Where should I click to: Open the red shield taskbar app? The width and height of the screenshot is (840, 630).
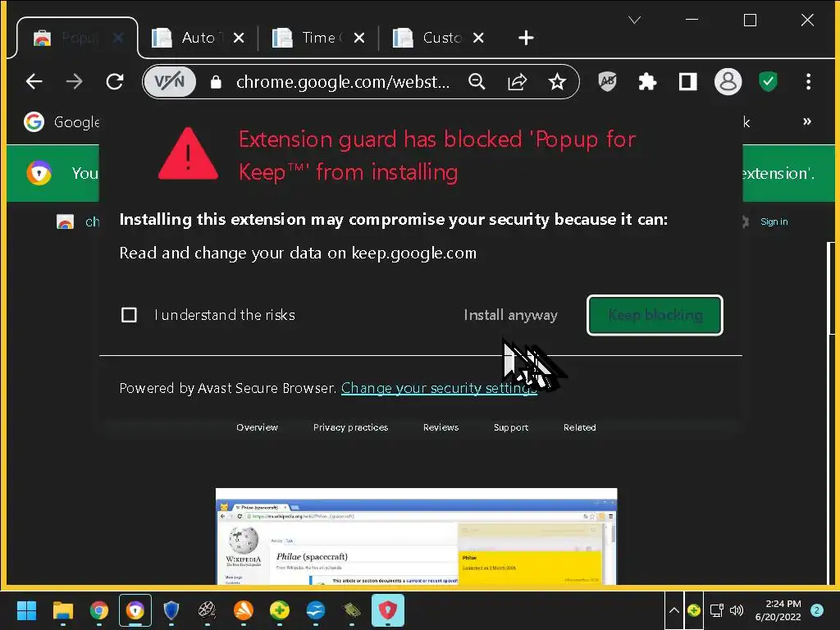tap(388, 610)
